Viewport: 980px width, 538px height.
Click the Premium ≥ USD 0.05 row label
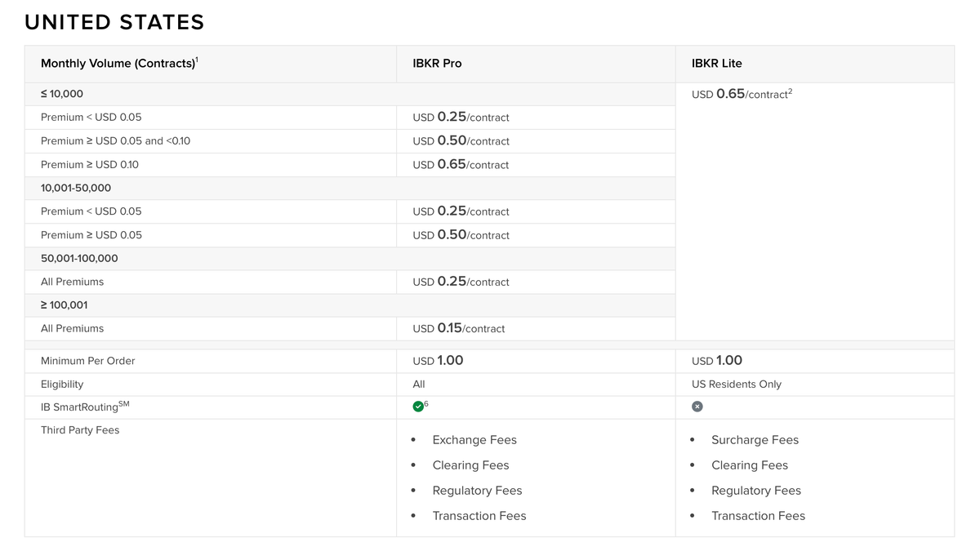point(91,234)
